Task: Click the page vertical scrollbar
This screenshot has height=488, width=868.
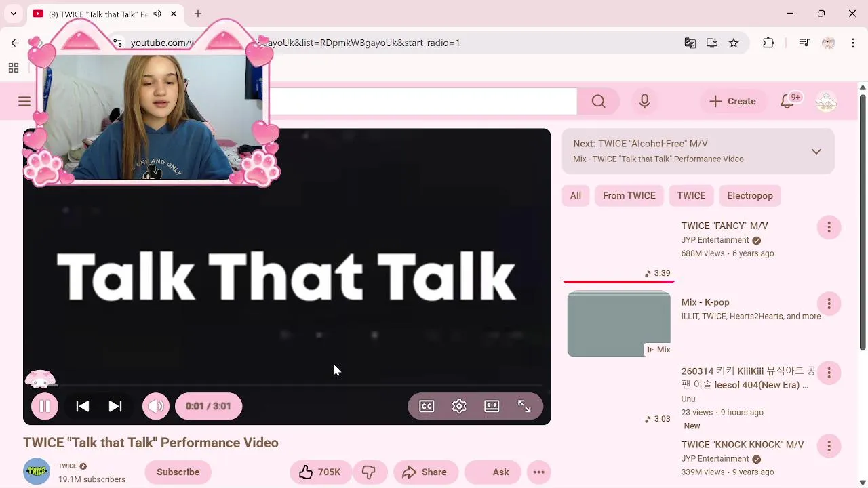Action: (x=863, y=222)
